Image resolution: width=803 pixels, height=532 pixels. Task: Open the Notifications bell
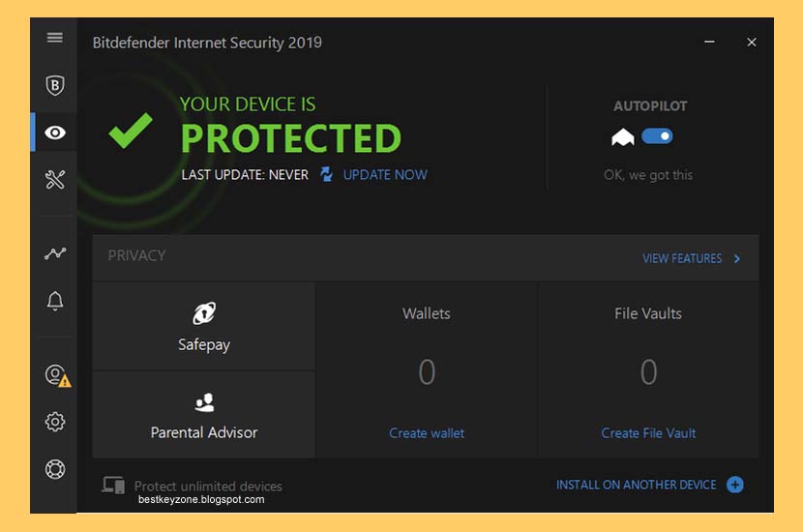55,301
